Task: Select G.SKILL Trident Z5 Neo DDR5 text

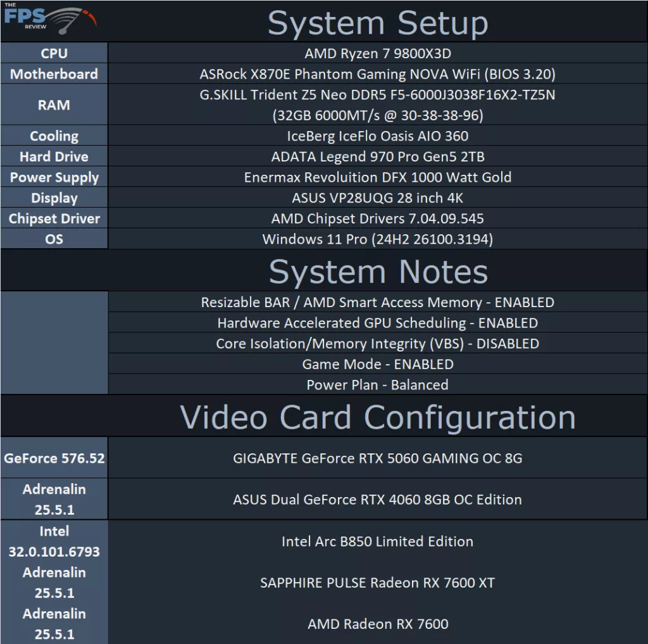Action: 377,95
